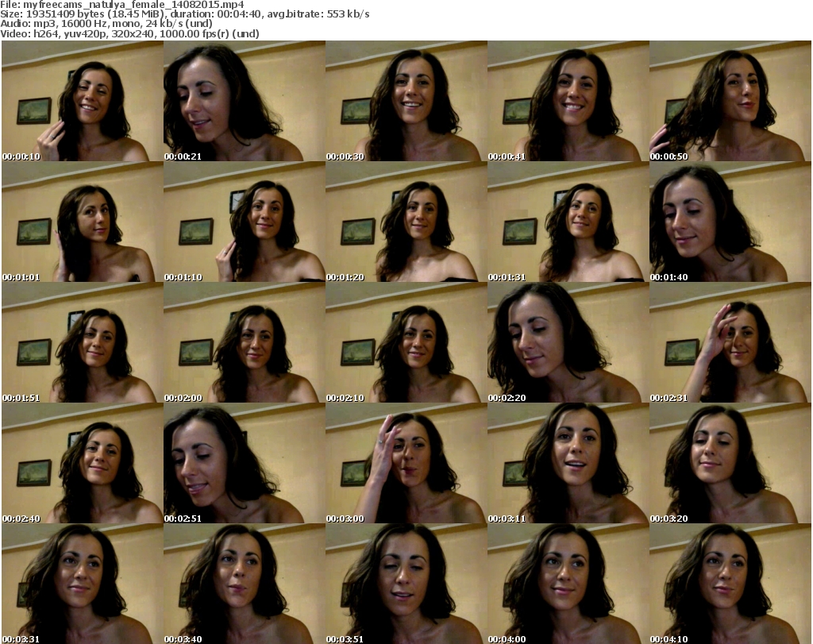
Task: Click the Size and duration info line
Action: [x=185, y=14]
